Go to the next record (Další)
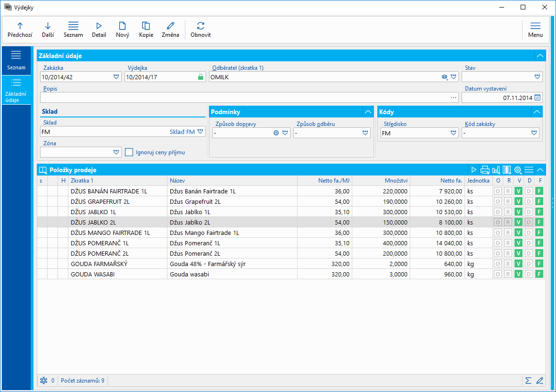The height and width of the screenshot is (392, 556). [x=48, y=29]
